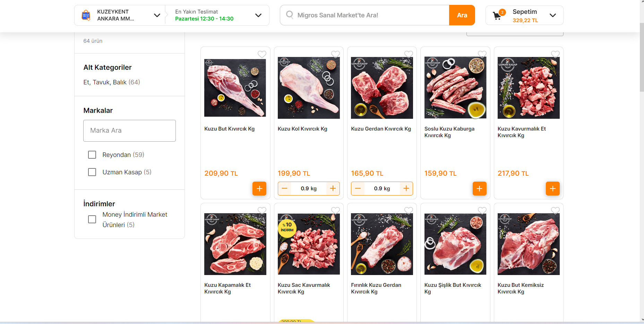The width and height of the screenshot is (644, 324).
Task: Click the orange Ara search button
Action: pos(462,15)
